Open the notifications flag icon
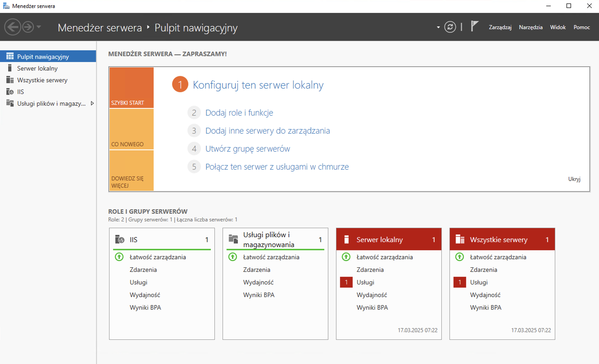The image size is (599, 364). [474, 26]
